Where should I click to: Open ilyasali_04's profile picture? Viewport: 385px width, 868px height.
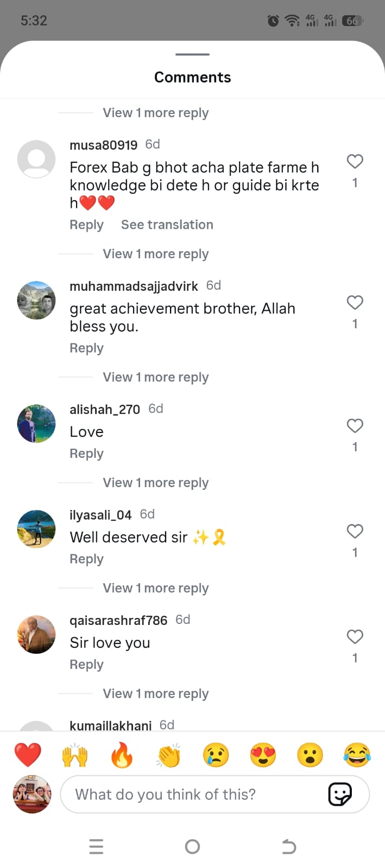point(36,529)
